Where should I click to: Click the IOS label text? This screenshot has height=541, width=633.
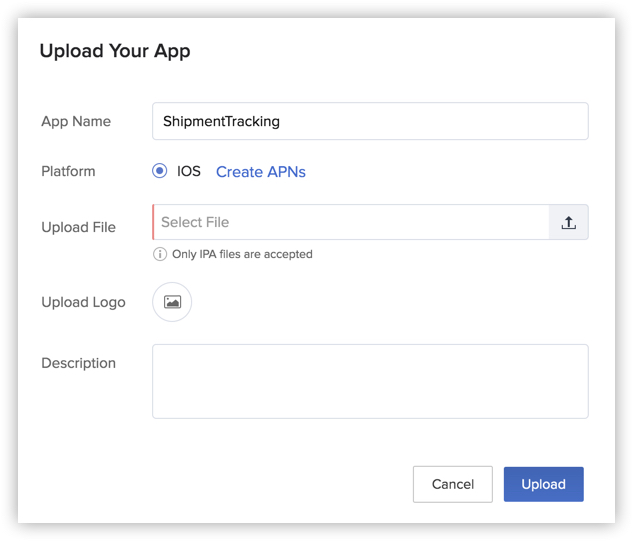tap(189, 171)
